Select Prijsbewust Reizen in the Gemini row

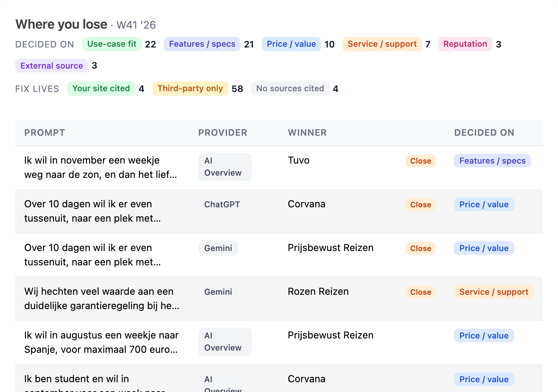[x=331, y=248]
